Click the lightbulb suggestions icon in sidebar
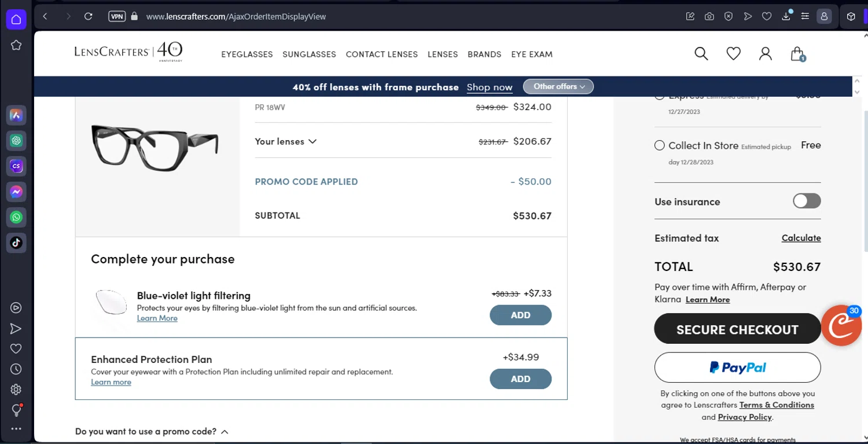868x444 pixels. (16, 410)
